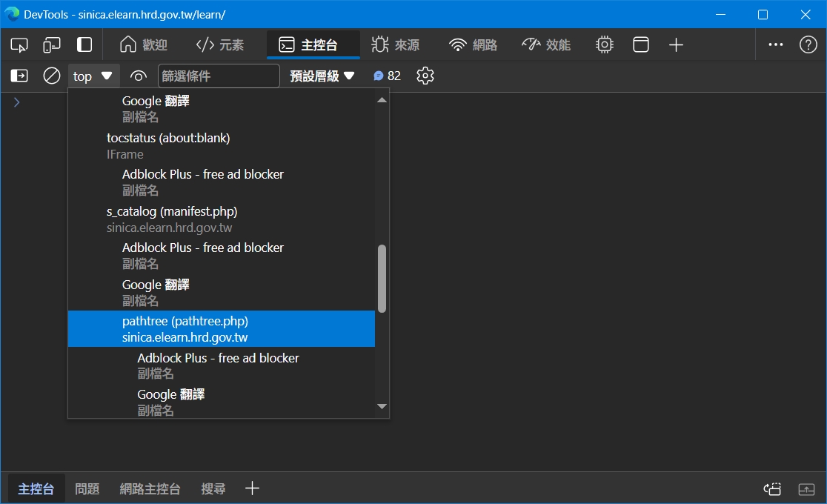Expand the drawer panel icon
This screenshot has width=827, height=504.
coord(806,489)
